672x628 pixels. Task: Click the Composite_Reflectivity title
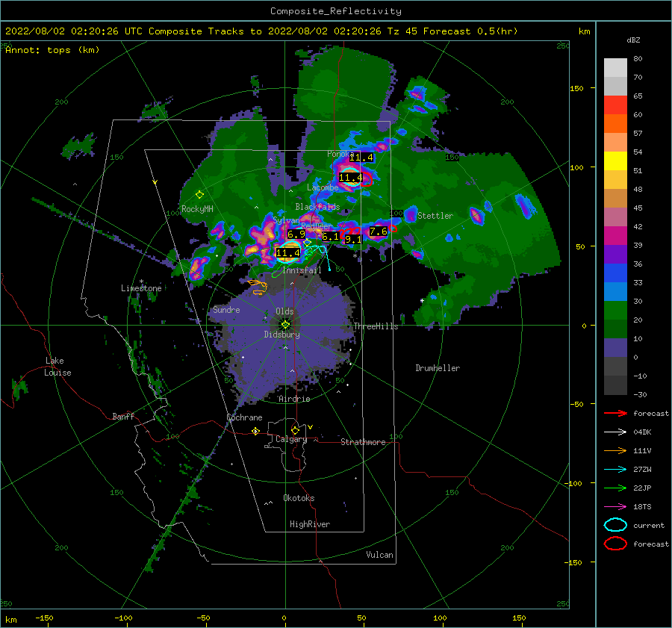335,11
